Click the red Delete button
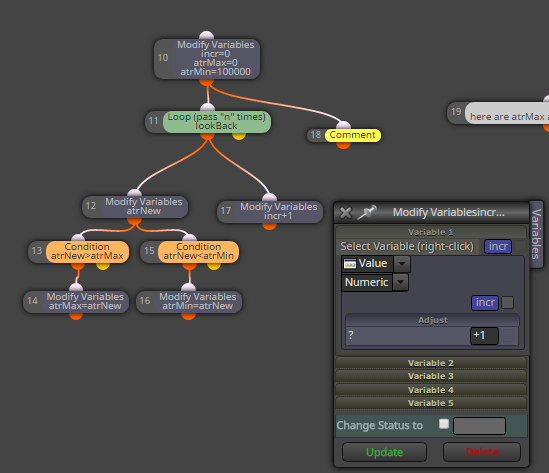This screenshot has height=473, width=549. 482,452
